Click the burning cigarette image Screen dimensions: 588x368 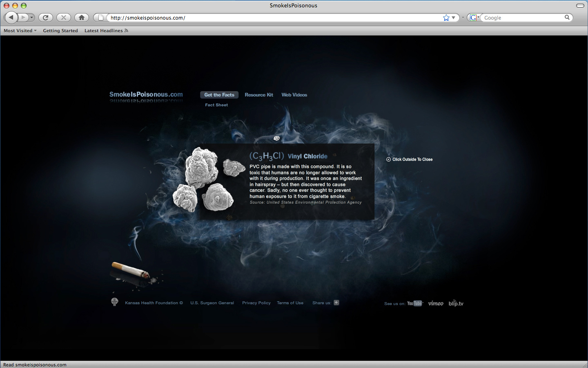point(131,270)
